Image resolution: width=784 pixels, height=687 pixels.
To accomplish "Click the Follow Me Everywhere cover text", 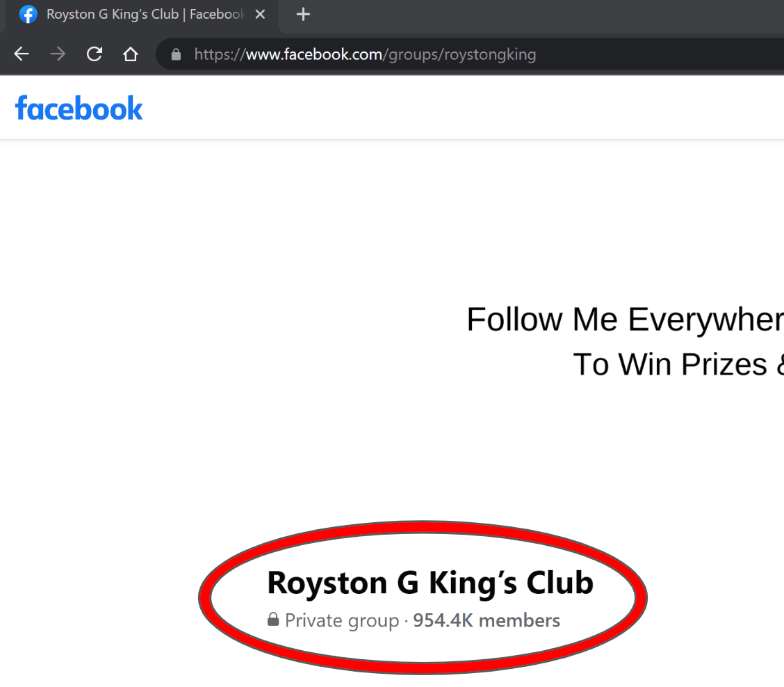I will (x=624, y=320).
